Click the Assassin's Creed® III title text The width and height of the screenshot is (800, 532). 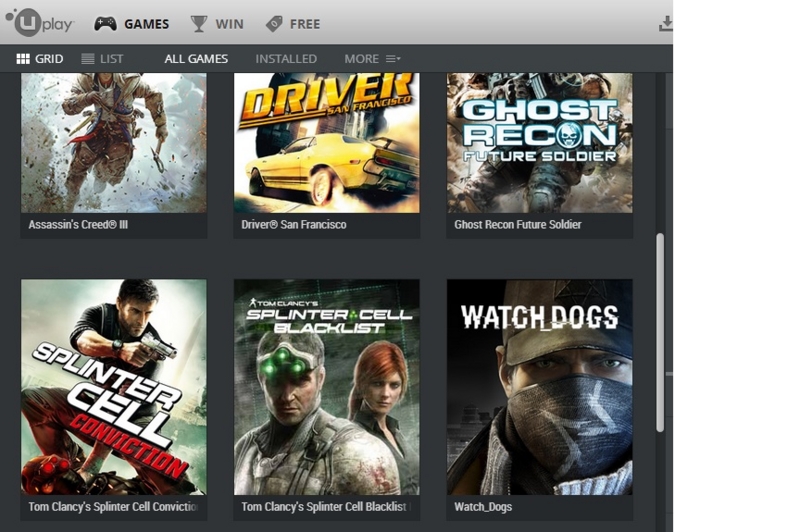pos(78,224)
